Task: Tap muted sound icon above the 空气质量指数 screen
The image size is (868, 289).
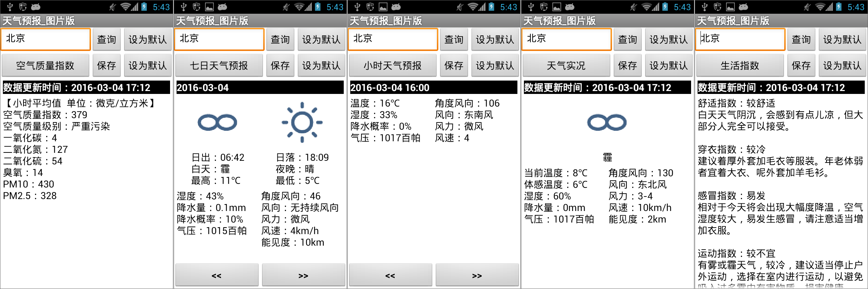Action: tap(113, 7)
